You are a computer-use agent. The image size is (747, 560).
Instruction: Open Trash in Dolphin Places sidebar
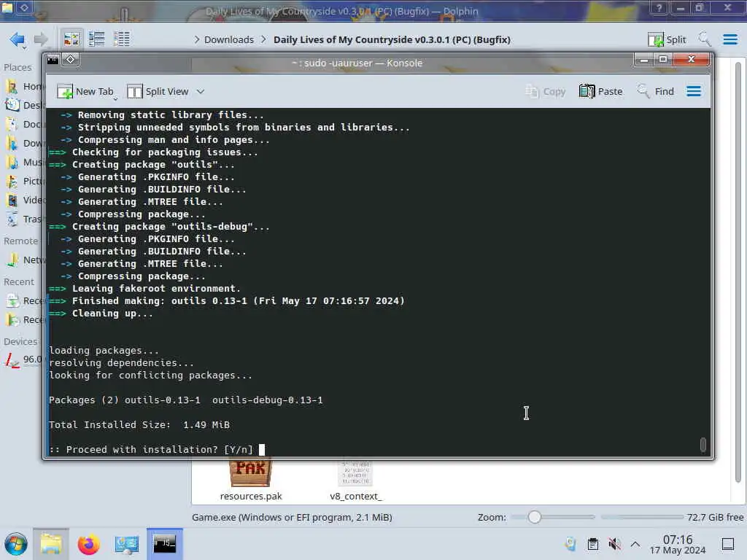[x=24, y=219]
